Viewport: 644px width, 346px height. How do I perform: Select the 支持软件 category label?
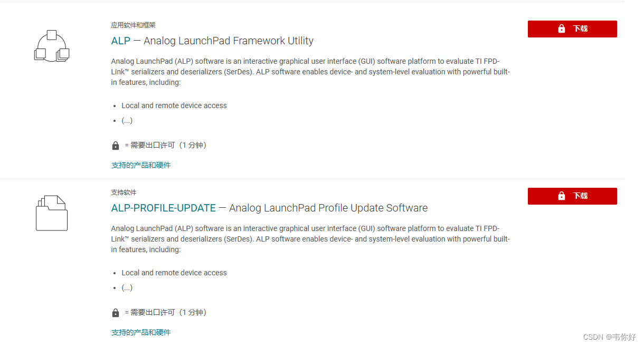tap(124, 192)
